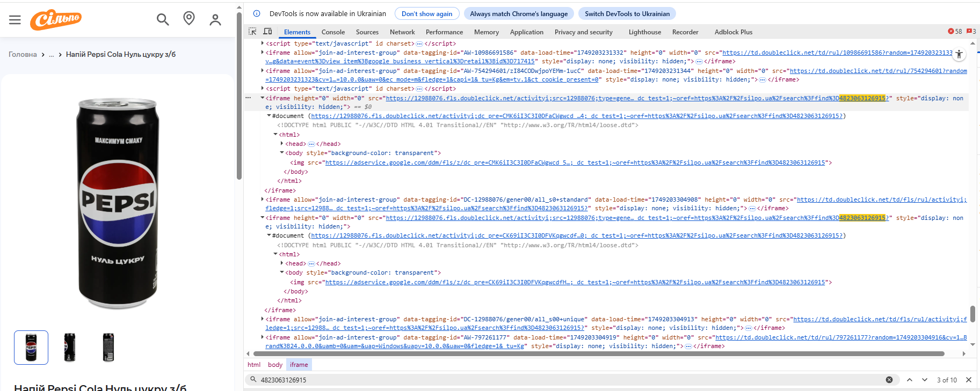Open the Application tab
The image size is (980, 391).
pyautogui.click(x=527, y=32)
